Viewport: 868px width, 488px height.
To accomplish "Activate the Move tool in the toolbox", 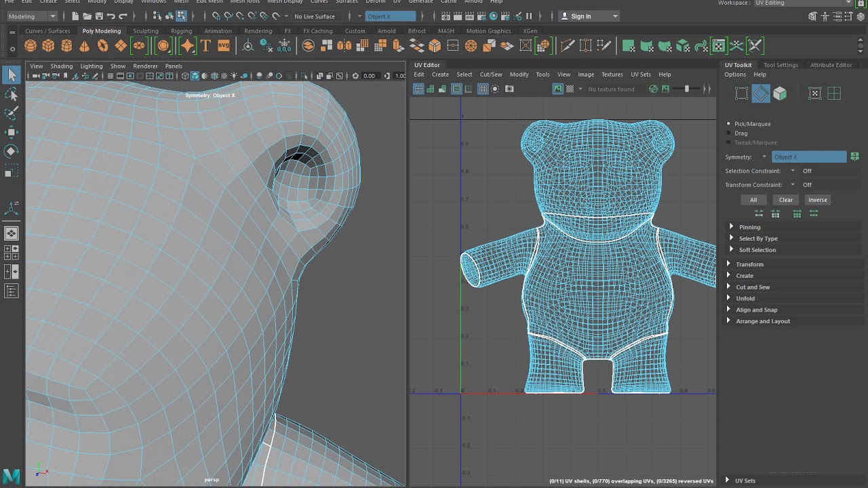I will (x=12, y=132).
